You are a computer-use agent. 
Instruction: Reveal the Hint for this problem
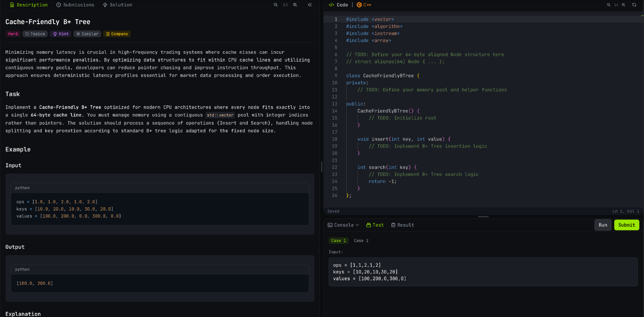pyautogui.click(x=60, y=34)
